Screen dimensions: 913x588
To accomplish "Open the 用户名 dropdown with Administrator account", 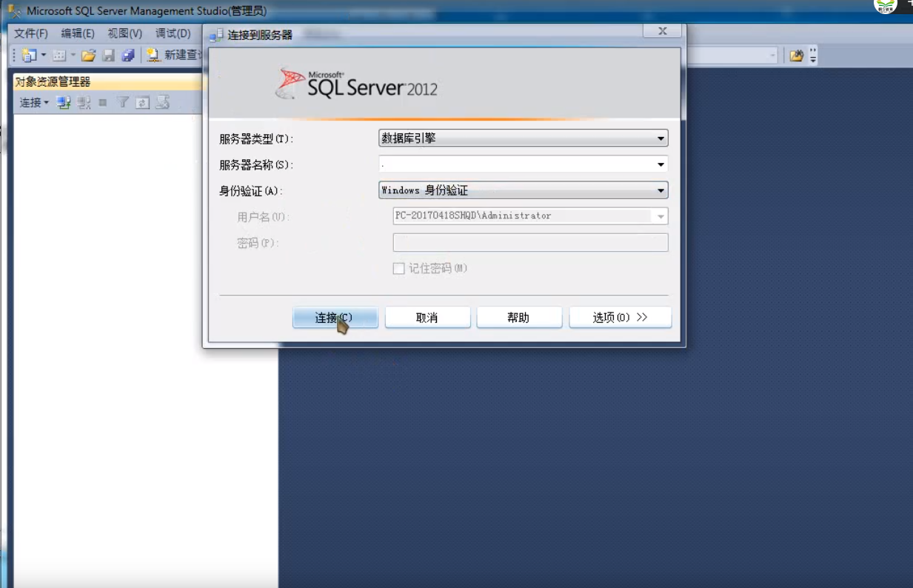I will click(530, 216).
